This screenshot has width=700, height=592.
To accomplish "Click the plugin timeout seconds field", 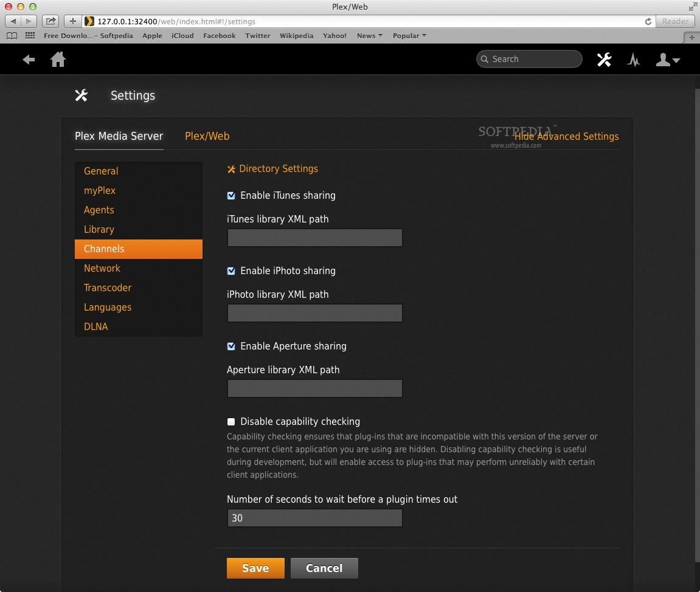I will (x=315, y=518).
